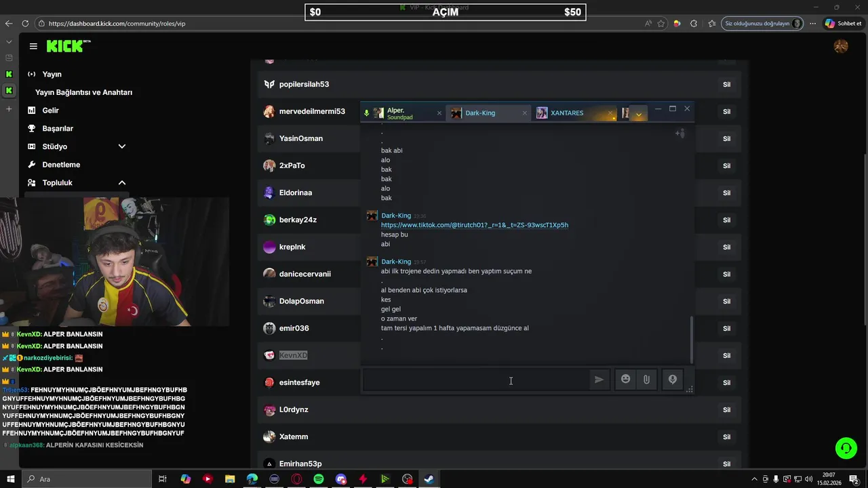
Task: Remove KevnXD VIP with Sil
Action: tap(726, 356)
